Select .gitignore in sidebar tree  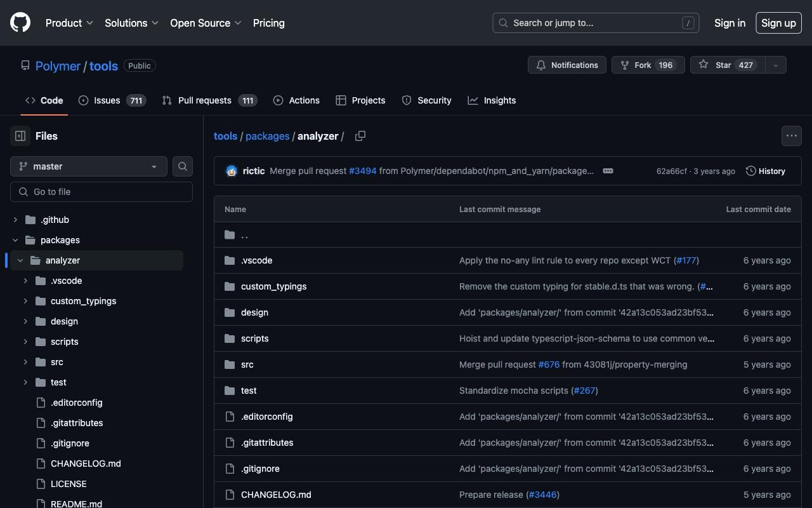point(70,443)
